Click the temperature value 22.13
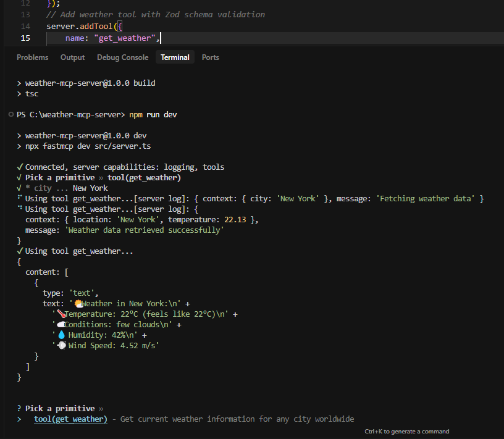This screenshot has height=439, width=504. tap(235, 220)
